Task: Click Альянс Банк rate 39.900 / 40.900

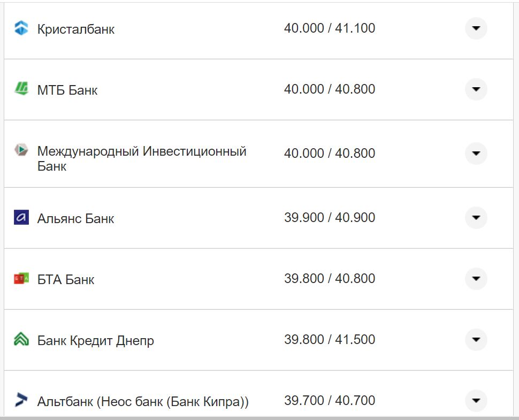Action: (x=329, y=218)
